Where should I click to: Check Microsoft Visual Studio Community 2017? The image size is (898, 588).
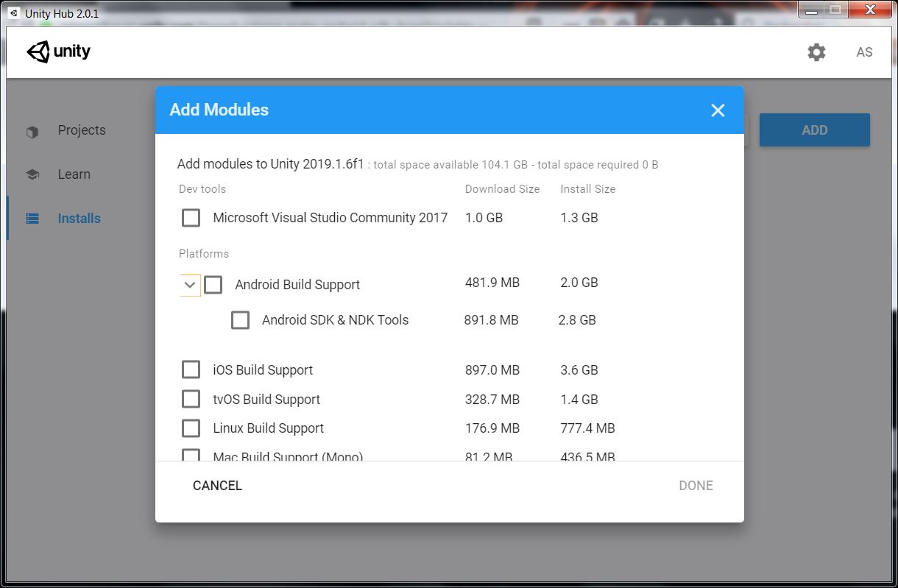point(191,218)
